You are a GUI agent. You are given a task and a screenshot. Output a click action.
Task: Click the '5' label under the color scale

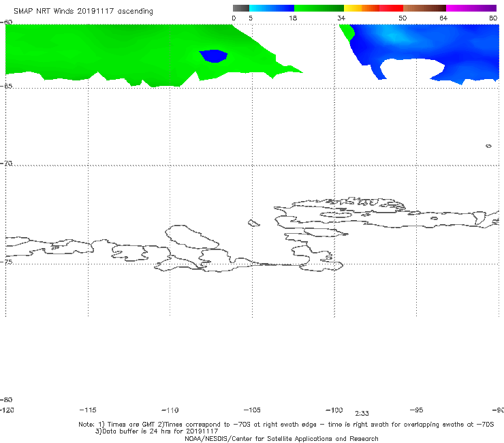(251, 18)
